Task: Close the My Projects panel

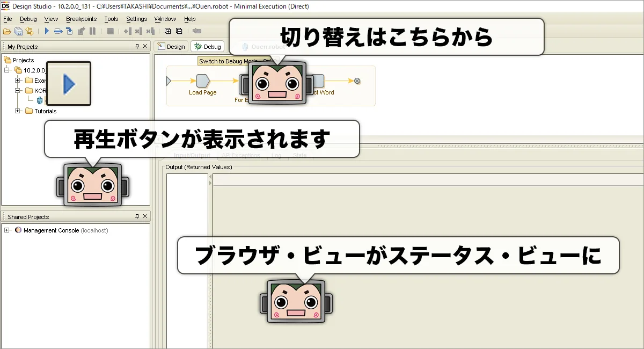Action: coord(145,47)
